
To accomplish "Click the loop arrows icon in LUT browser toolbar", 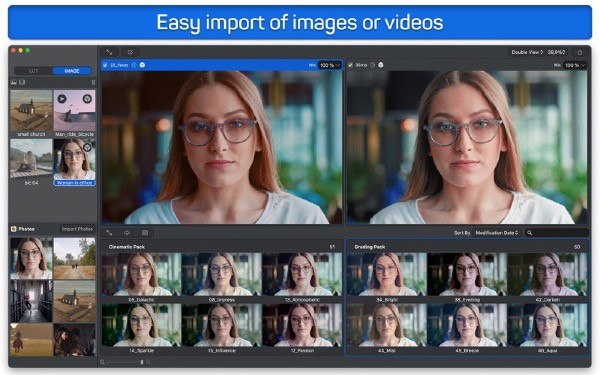I will click(x=127, y=233).
